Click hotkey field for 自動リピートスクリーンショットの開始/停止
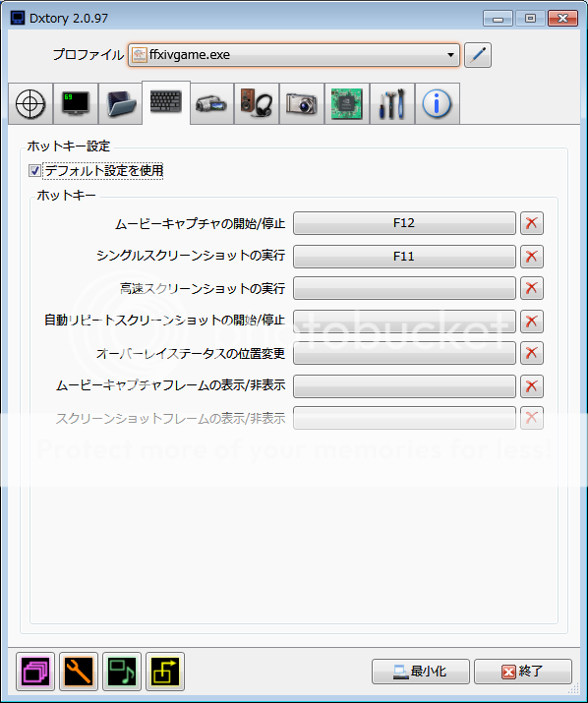Viewport: 588px width, 703px height. pos(404,321)
